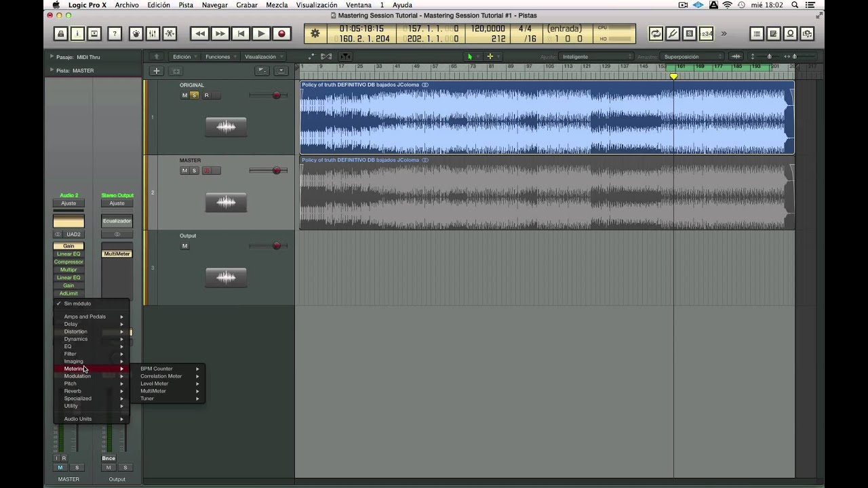Click the Forward transport button
This screenshot has width=868, height=488.
click(x=220, y=33)
